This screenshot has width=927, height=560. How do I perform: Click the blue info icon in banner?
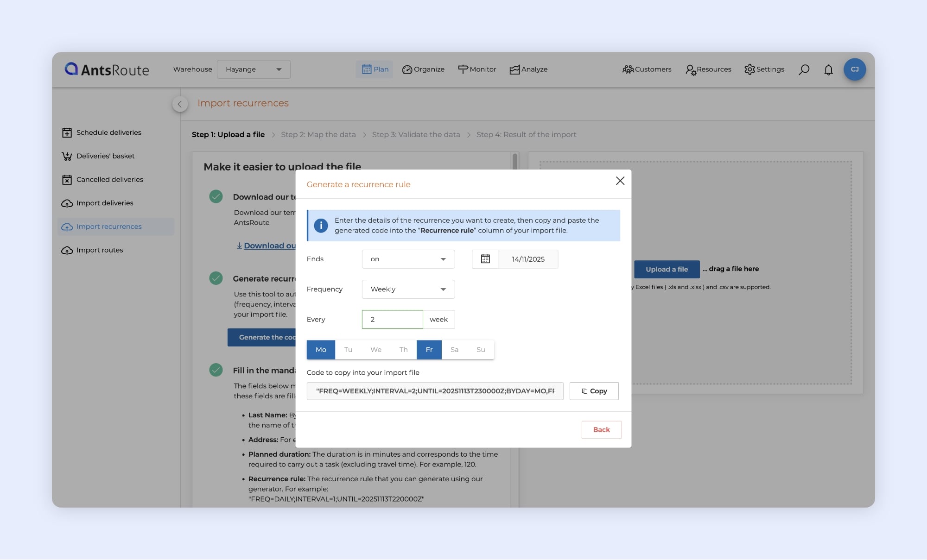click(x=321, y=226)
